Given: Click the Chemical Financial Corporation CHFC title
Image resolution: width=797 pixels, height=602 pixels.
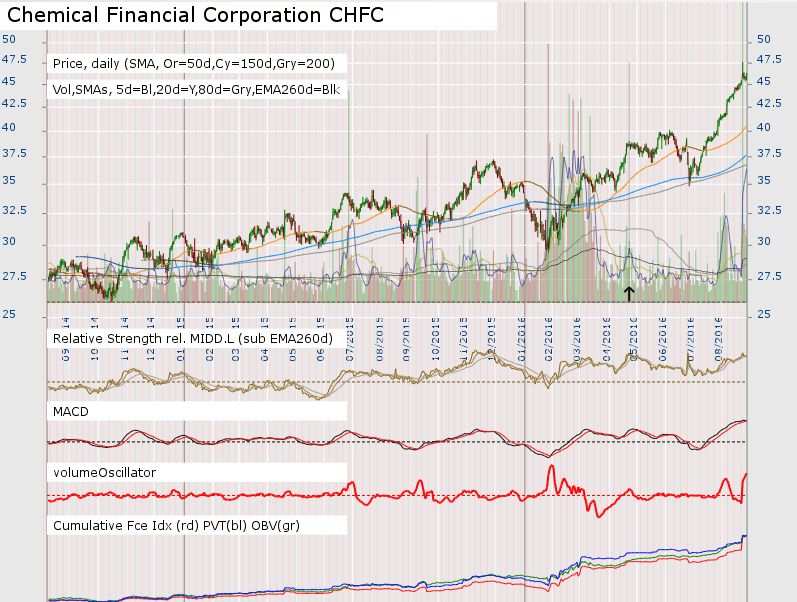Looking at the screenshot, I should [195, 15].
